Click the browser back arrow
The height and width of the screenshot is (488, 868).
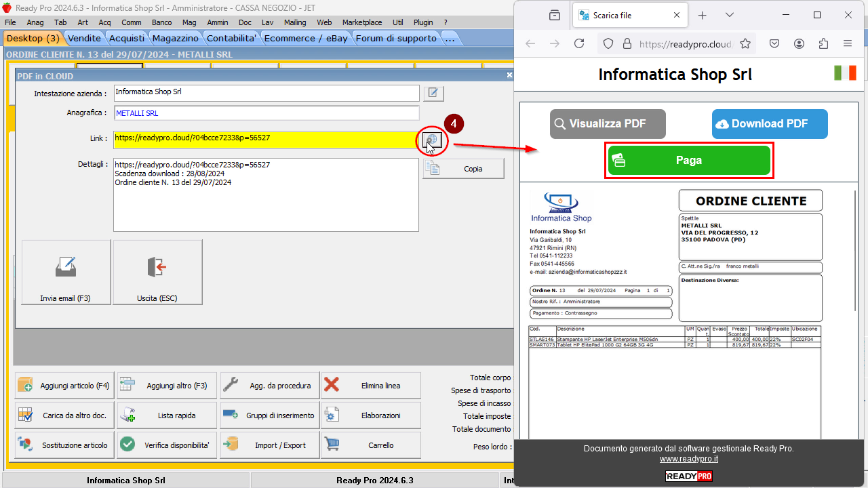[530, 43]
